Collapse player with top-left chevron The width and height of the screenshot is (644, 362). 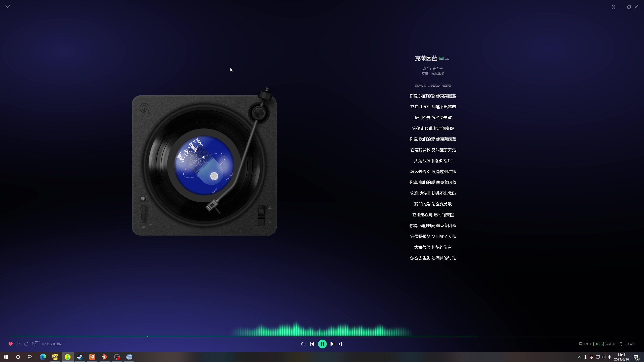pos(8,7)
